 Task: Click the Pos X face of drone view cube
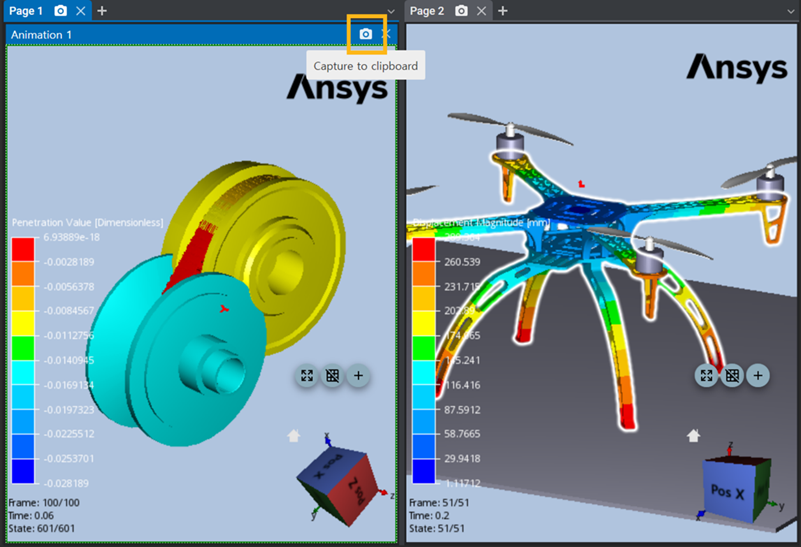point(728,491)
